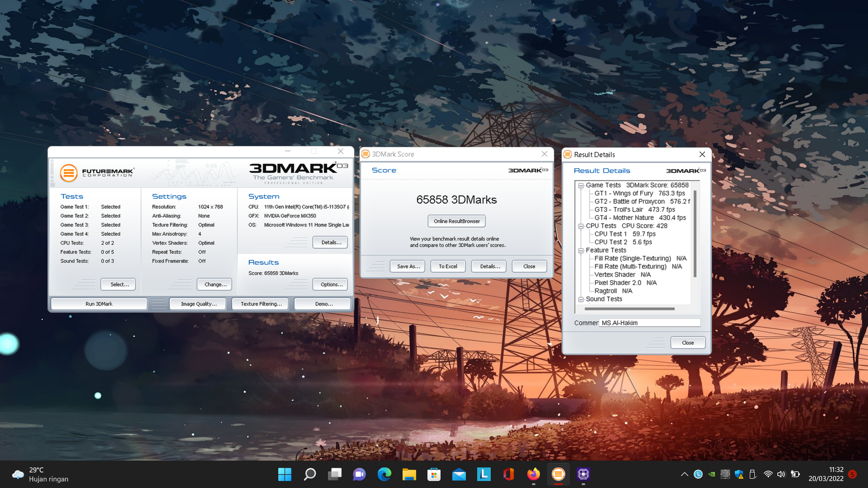The width and height of the screenshot is (868, 488).
Task: Open the purple CPU chip app on taskbar
Action: [583, 474]
